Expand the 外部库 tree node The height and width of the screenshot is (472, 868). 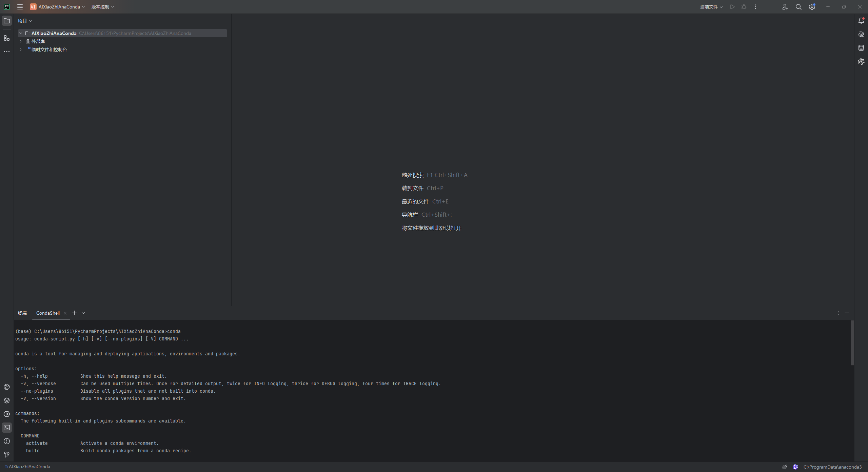click(21, 41)
